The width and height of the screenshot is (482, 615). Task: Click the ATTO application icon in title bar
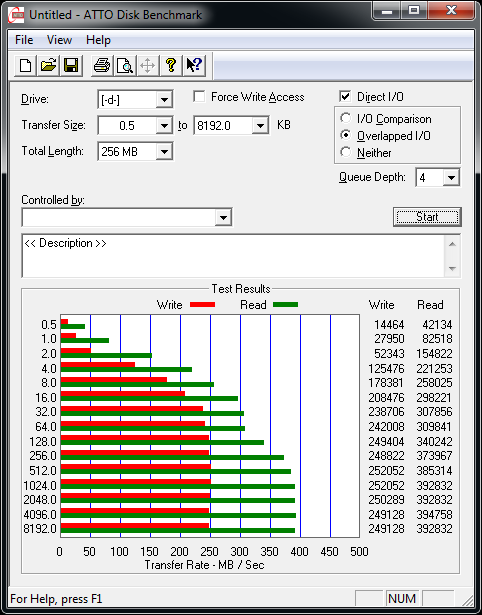click(x=16, y=16)
